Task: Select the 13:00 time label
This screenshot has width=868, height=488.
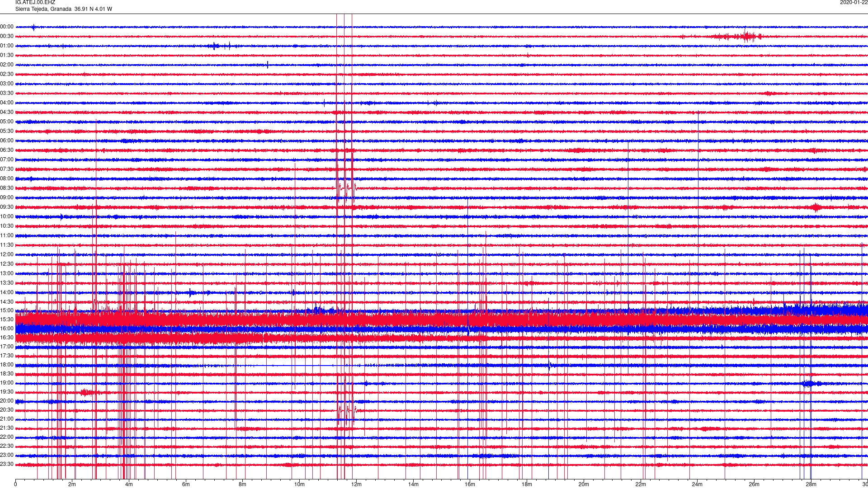Action: point(7,273)
